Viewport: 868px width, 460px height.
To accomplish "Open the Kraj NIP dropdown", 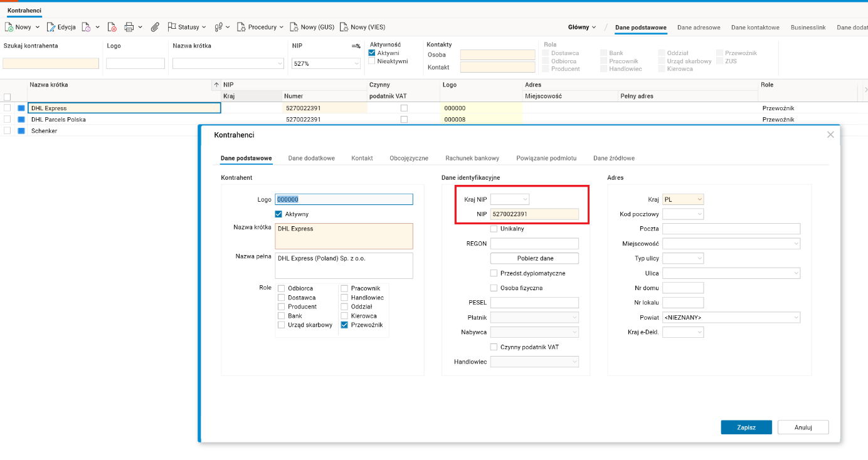I will pyautogui.click(x=510, y=199).
